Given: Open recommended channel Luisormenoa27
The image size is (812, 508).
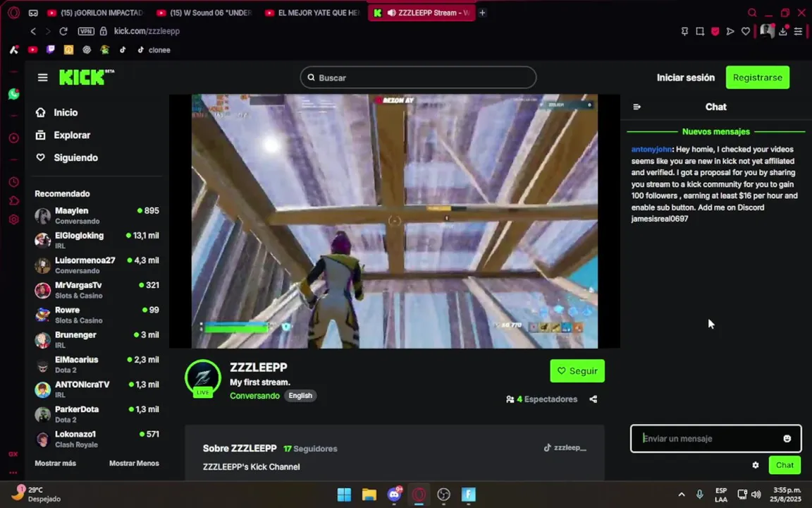Looking at the screenshot, I should coord(97,265).
